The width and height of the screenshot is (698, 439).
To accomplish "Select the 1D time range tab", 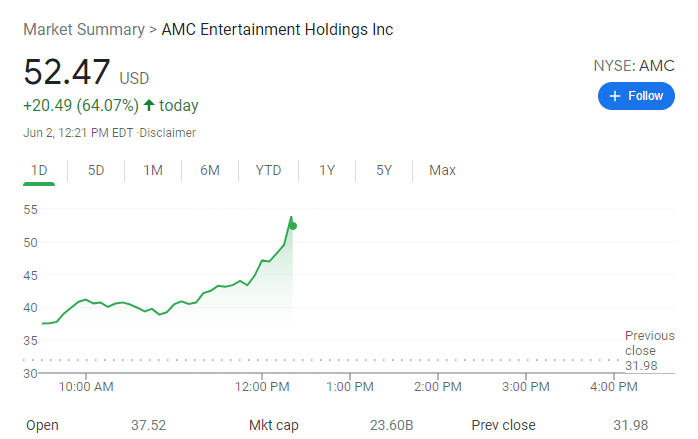I will [x=39, y=170].
